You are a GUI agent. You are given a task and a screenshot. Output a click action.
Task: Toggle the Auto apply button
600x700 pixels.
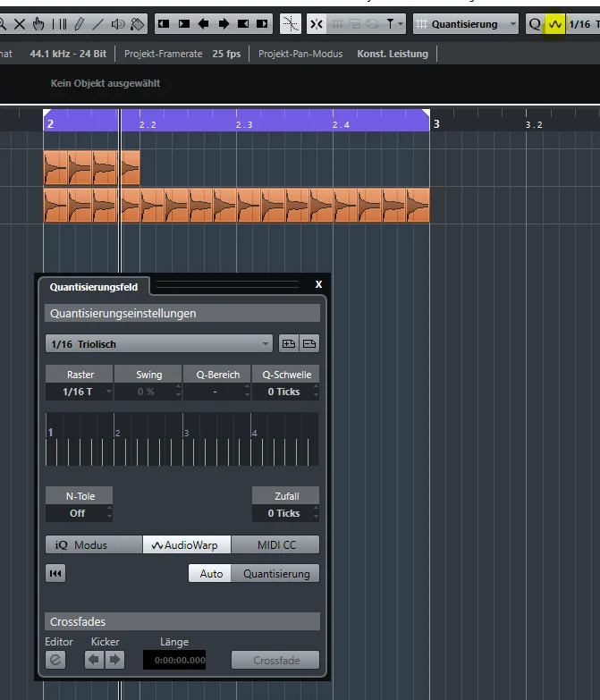[x=210, y=573]
